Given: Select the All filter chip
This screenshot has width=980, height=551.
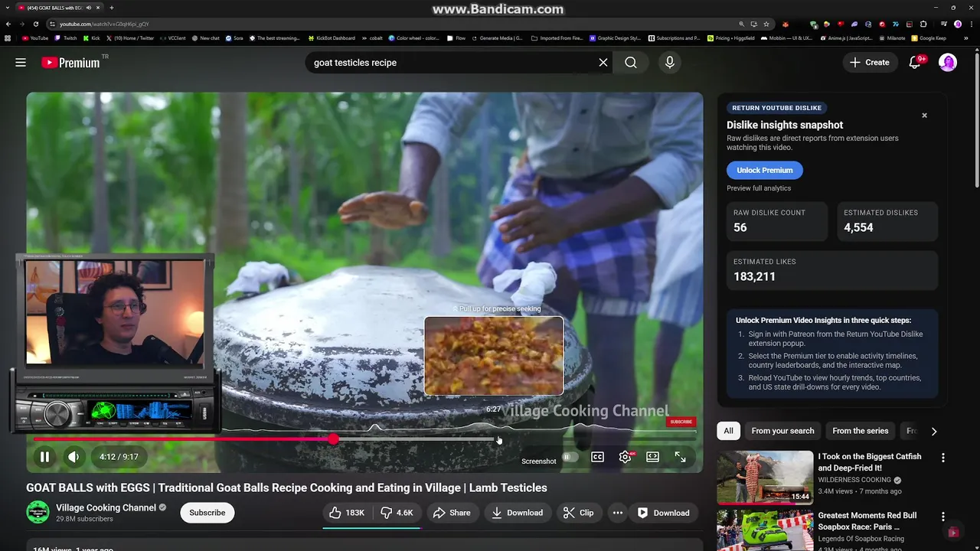Looking at the screenshot, I should 729,431.
